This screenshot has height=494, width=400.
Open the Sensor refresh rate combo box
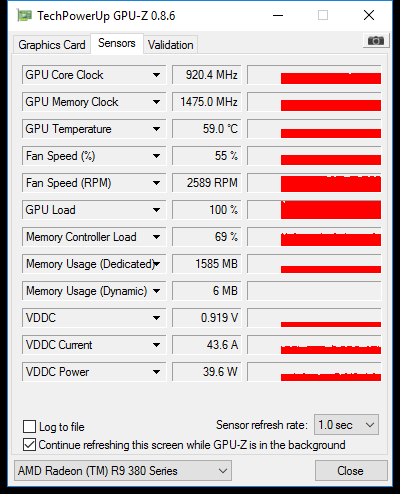(346, 425)
